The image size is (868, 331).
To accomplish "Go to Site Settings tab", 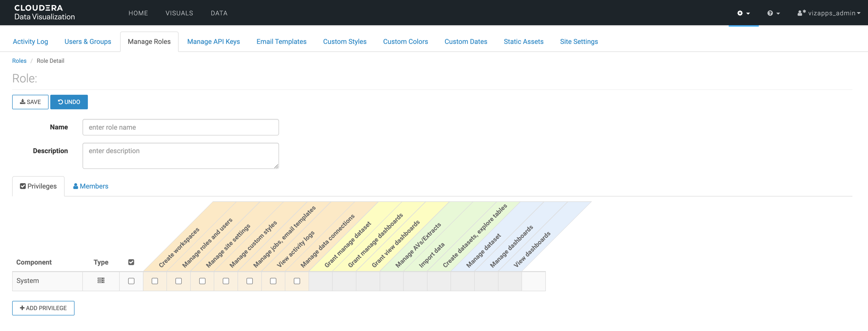I will (x=579, y=42).
